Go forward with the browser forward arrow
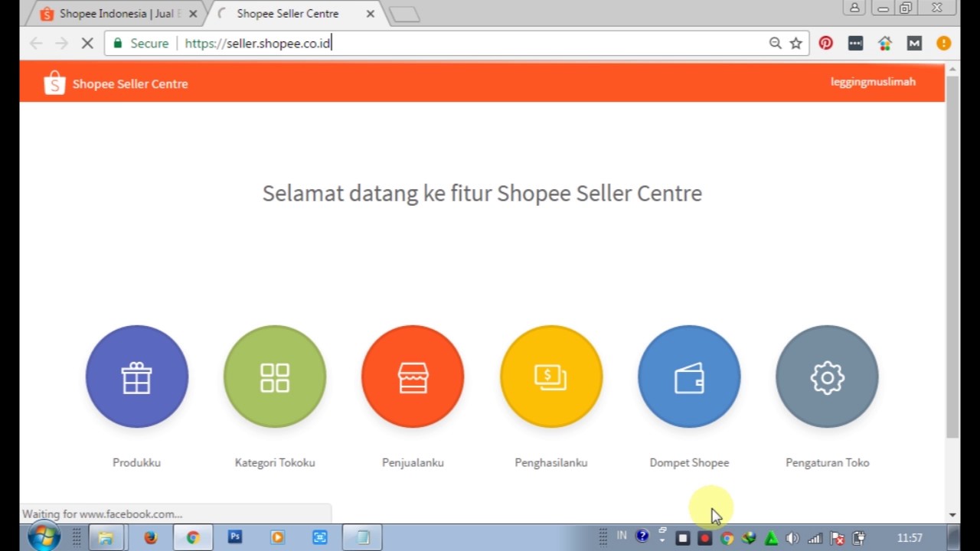 [x=61, y=44]
